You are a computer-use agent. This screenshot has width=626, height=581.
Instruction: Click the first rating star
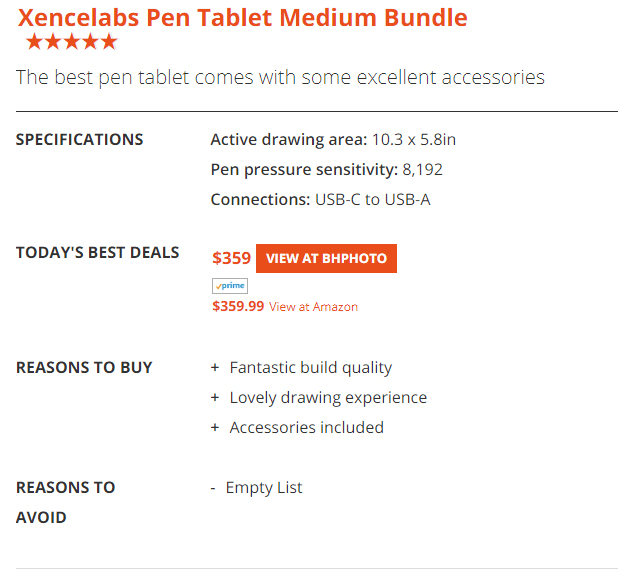click(x=35, y=42)
